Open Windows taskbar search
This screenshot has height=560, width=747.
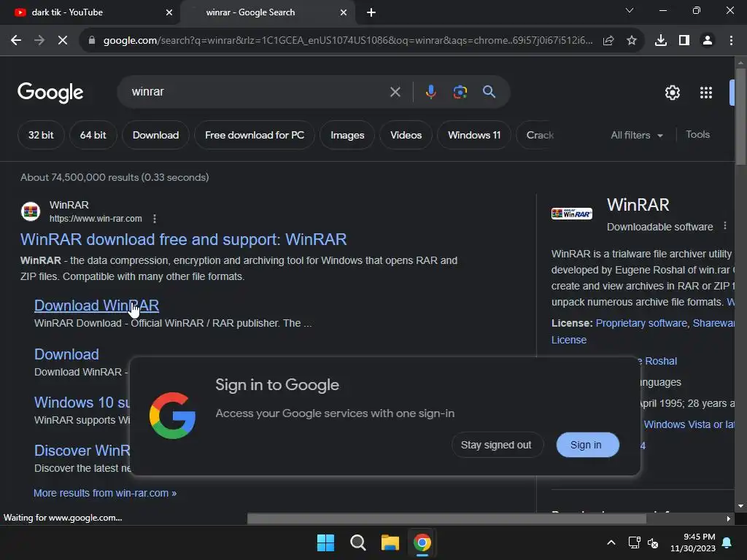click(357, 542)
